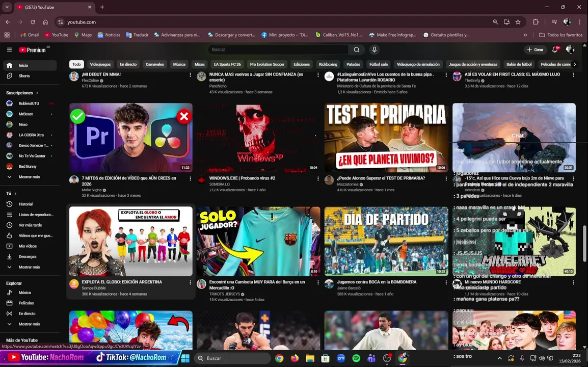Open LA COBRA Xtra subscription
Image resolution: width=588 pixels, height=367 pixels.
tap(30, 135)
